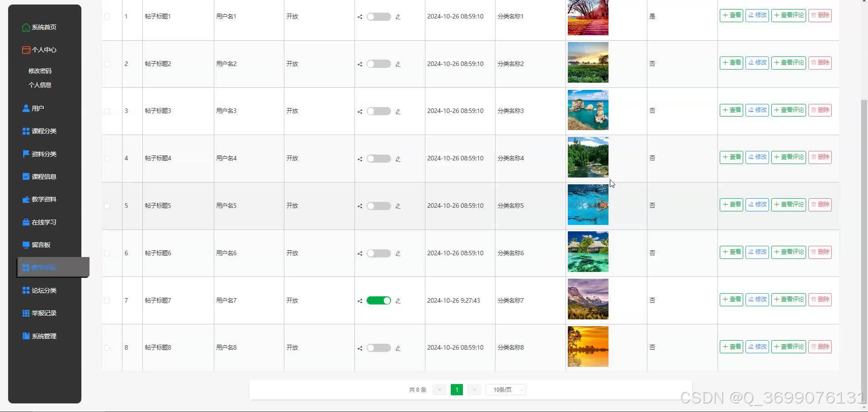Tick the checkbox for row 1
Viewport: 868px width, 412px height.
click(x=107, y=16)
